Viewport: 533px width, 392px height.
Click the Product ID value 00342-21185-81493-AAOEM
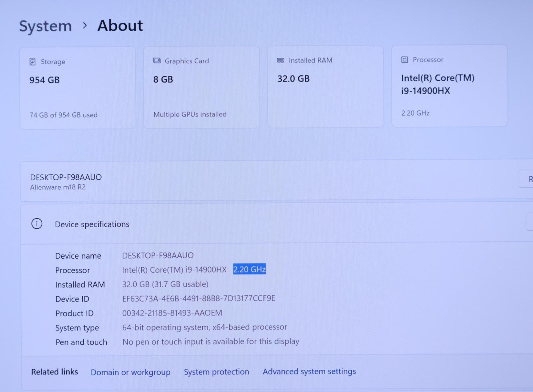pyautogui.click(x=172, y=313)
